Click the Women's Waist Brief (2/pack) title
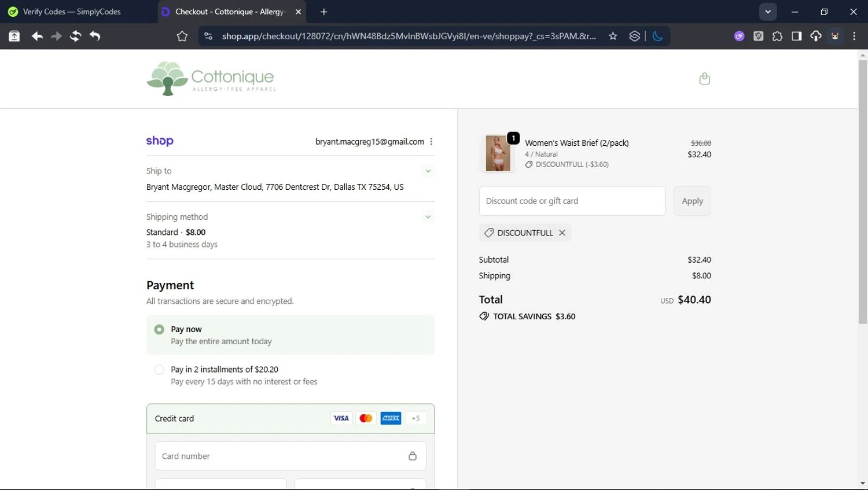Viewport: 868px width, 490px height. [x=577, y=143]
